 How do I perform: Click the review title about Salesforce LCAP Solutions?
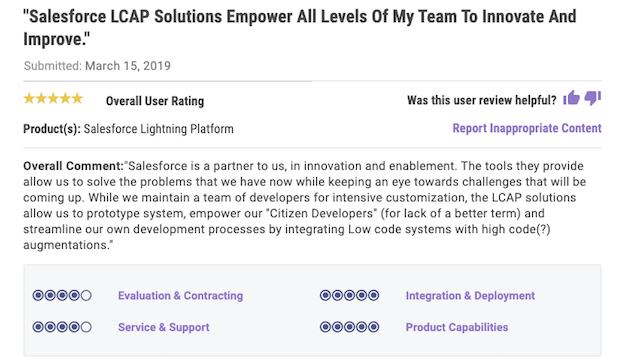coord(300,28)
